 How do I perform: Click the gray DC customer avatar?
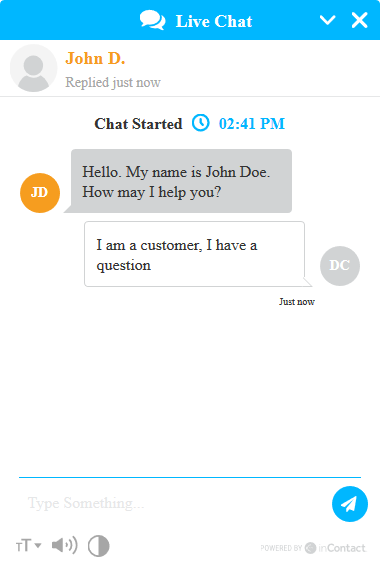[x=340, y=266]
